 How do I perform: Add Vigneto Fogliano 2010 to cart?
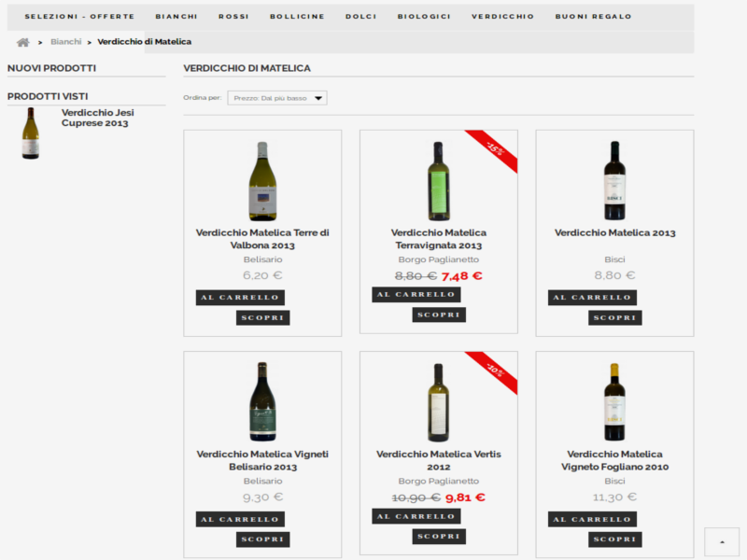tap(592, 519)
